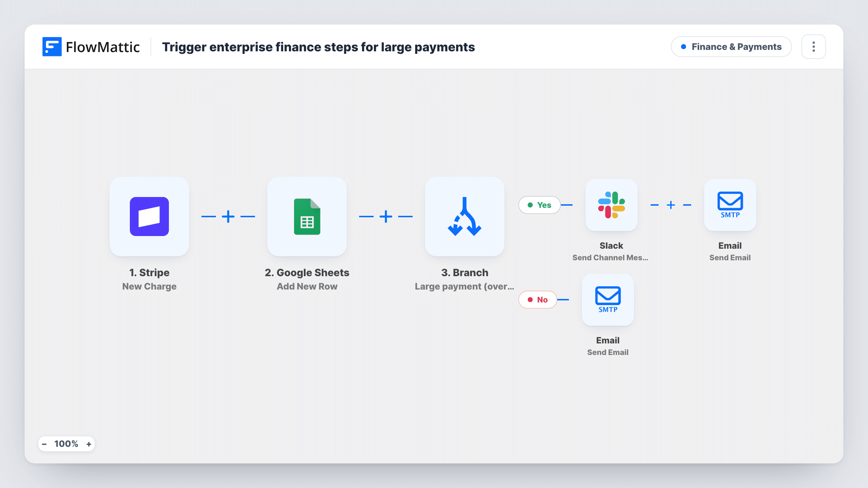The width and height of the screenshot is (868, 488).
Task: Click the Finance & Payments category tag
Action: coord(731,47)
